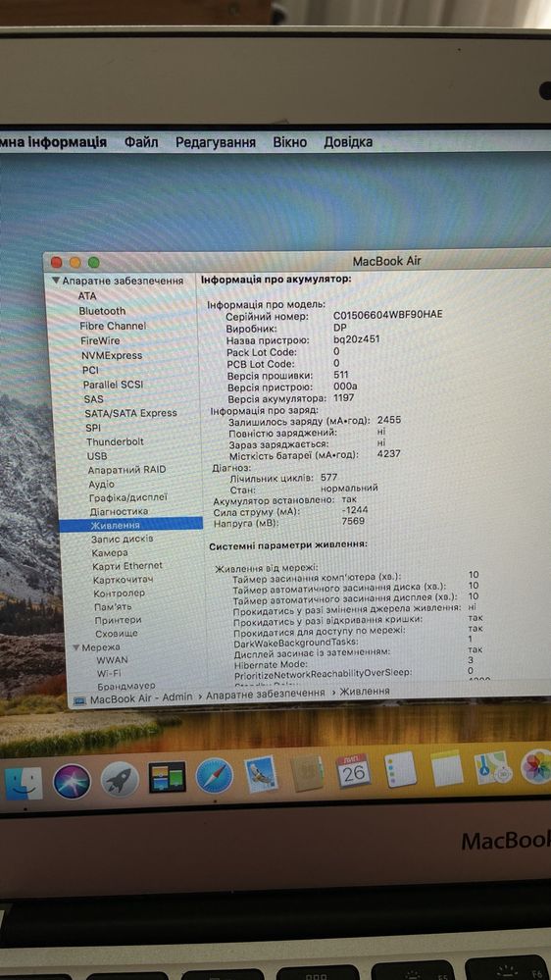Open Calendar icon showing 26
The height and width of the screenshot is (980, 551).
pyautogui.click(x=353, y=771)
